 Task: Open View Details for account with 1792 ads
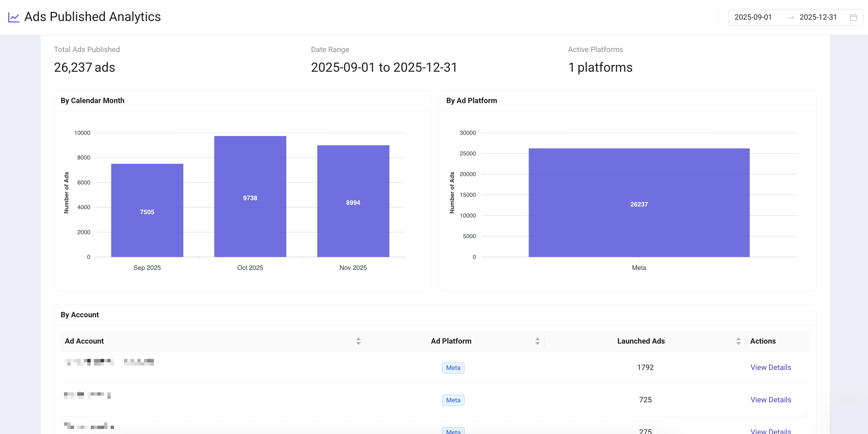click(x=770, y=367)
